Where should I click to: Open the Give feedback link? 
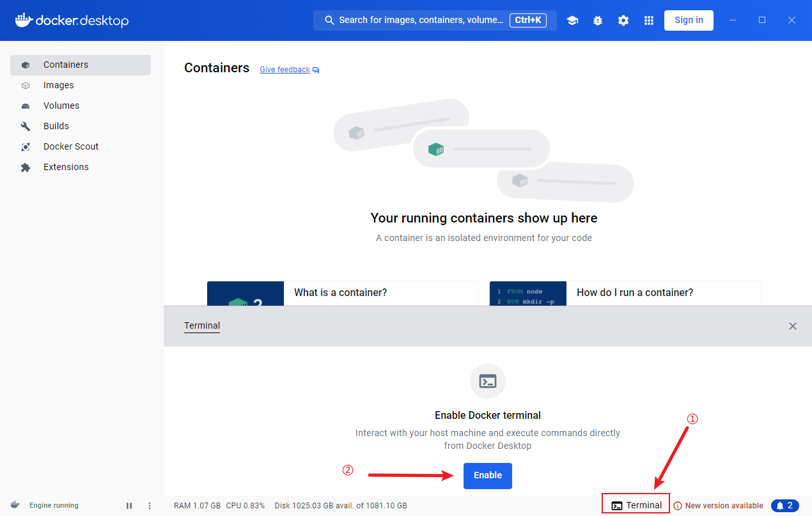pos(285,70)
